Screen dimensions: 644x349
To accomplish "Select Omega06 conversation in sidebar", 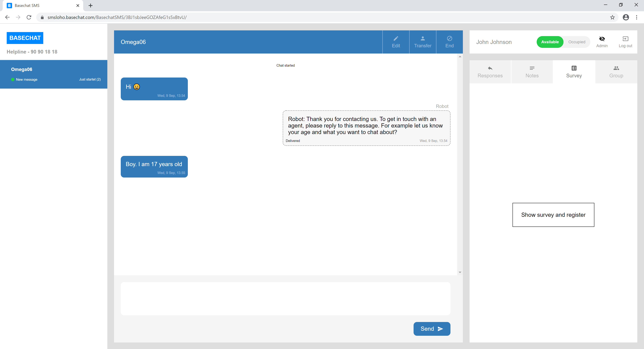I will coord(54,74).
